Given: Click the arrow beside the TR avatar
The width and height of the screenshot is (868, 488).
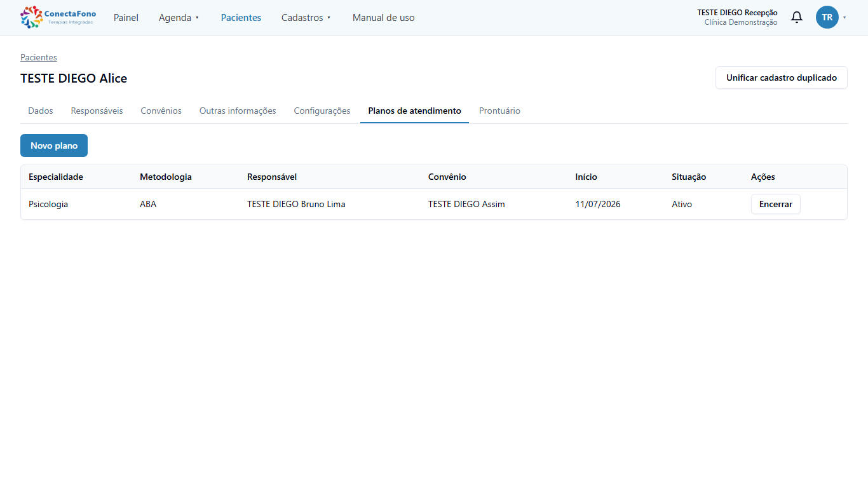Looking at the screenshot, I should point(844,18).
